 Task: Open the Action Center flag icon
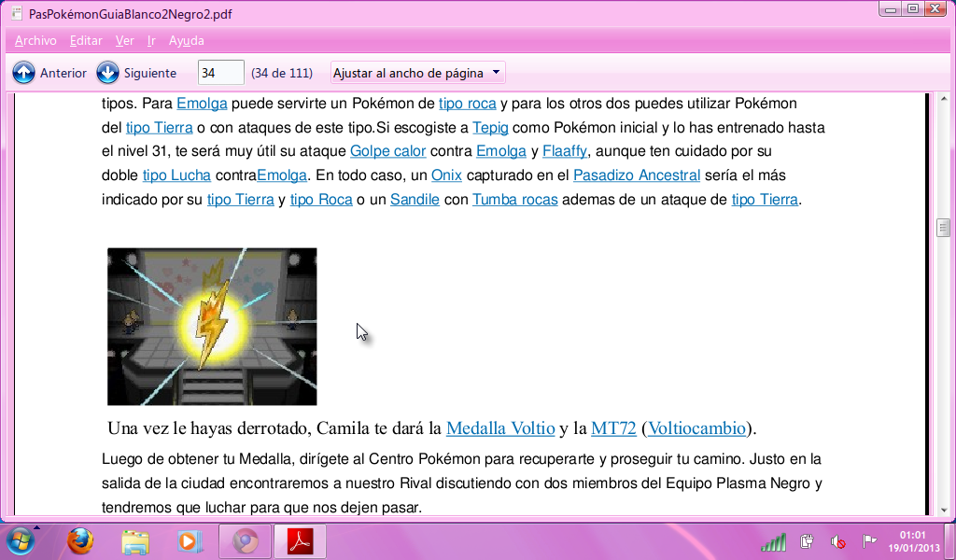click(x=869, y=541)
